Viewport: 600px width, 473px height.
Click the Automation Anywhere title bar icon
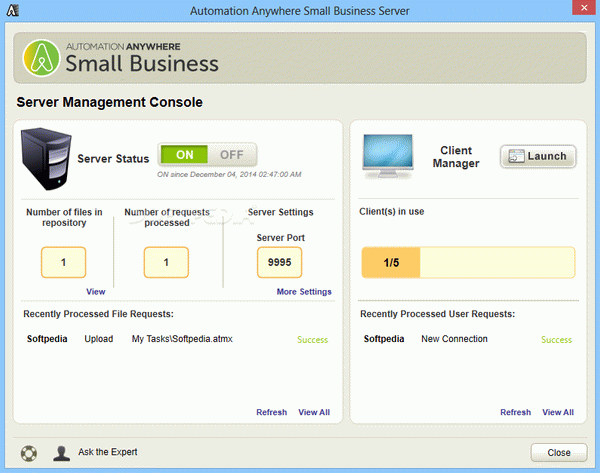[x=13, y=10]
